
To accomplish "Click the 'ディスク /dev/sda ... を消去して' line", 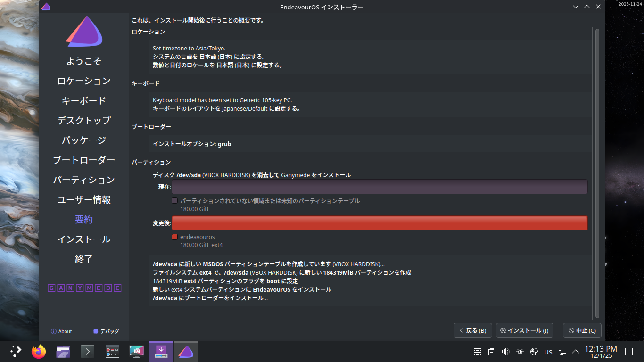I will [x=252, y=175].
